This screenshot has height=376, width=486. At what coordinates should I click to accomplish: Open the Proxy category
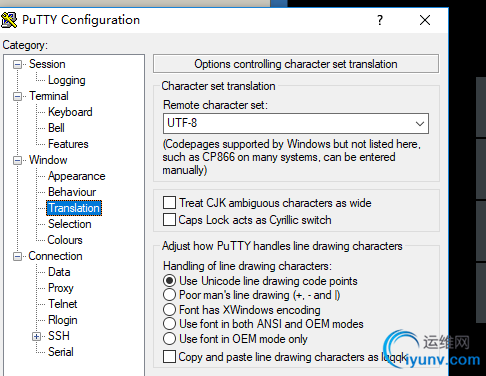point(61,288)
